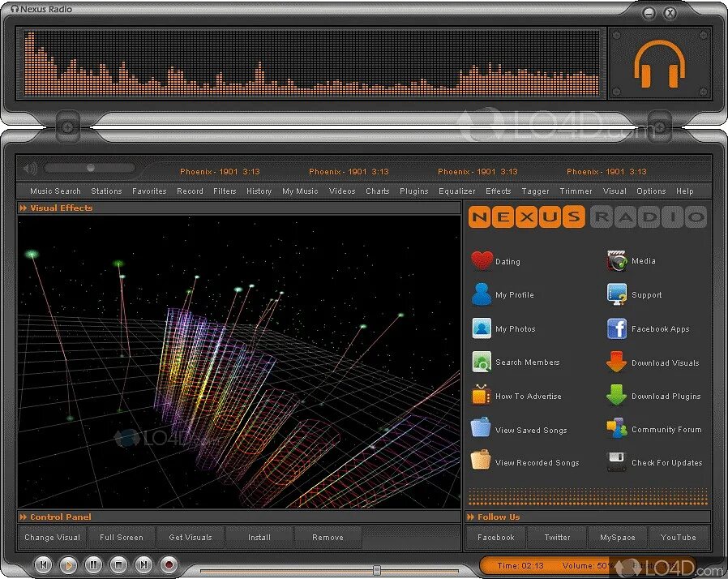Screen dimensions: 728x579
Task: Open the Tagger menu
Action: click(x=535, y=191)
